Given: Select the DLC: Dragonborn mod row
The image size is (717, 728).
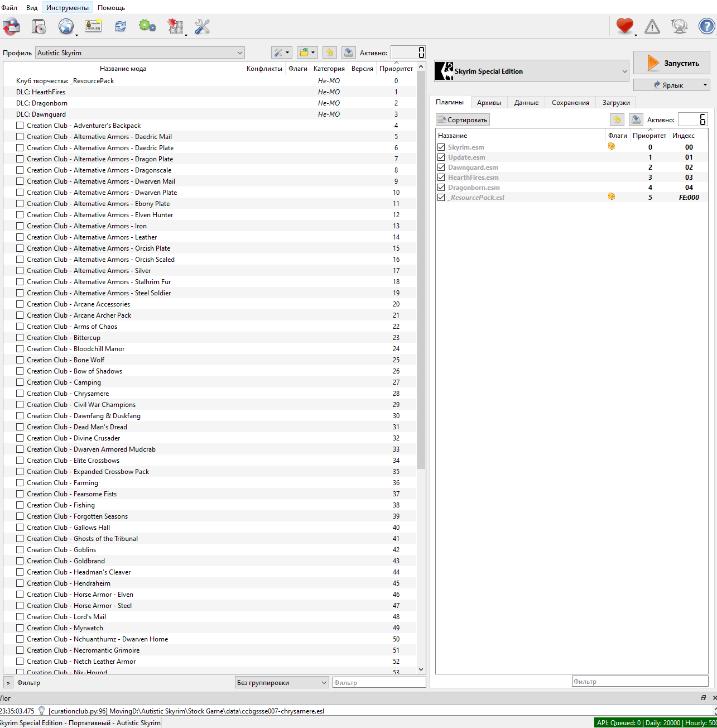Looking at the screenshot, I should 209,103.
